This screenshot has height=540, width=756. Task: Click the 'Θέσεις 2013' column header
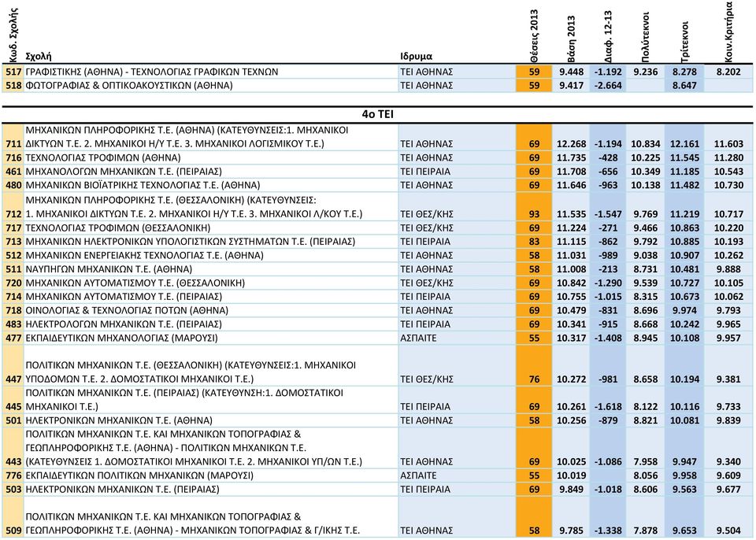click(534, 37)
